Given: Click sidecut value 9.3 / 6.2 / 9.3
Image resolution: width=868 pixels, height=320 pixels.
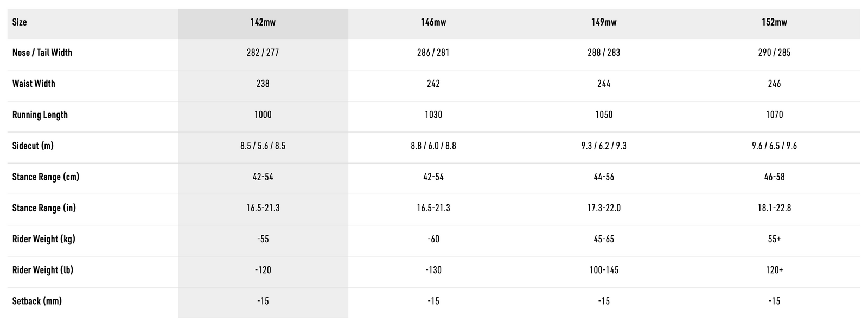Looking at the screenshot, I should point(604,146).
